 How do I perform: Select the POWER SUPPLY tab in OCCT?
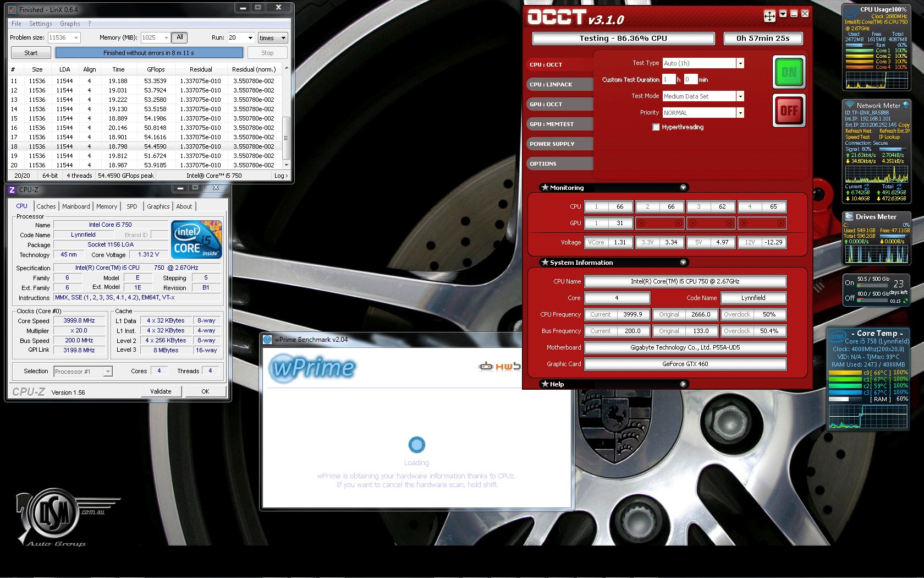coord(560,144)
